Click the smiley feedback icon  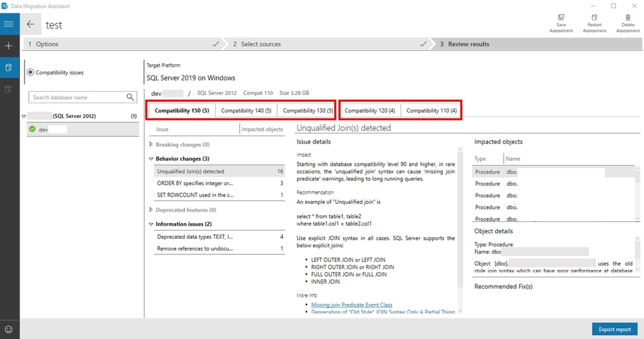(8, 330)
